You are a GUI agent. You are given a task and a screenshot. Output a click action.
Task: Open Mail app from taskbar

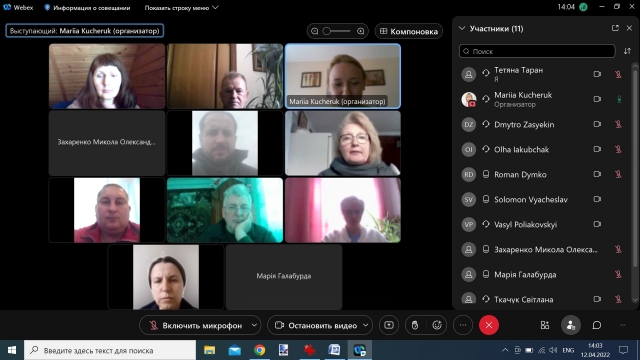pyautogui.click(x=235, y=350)
